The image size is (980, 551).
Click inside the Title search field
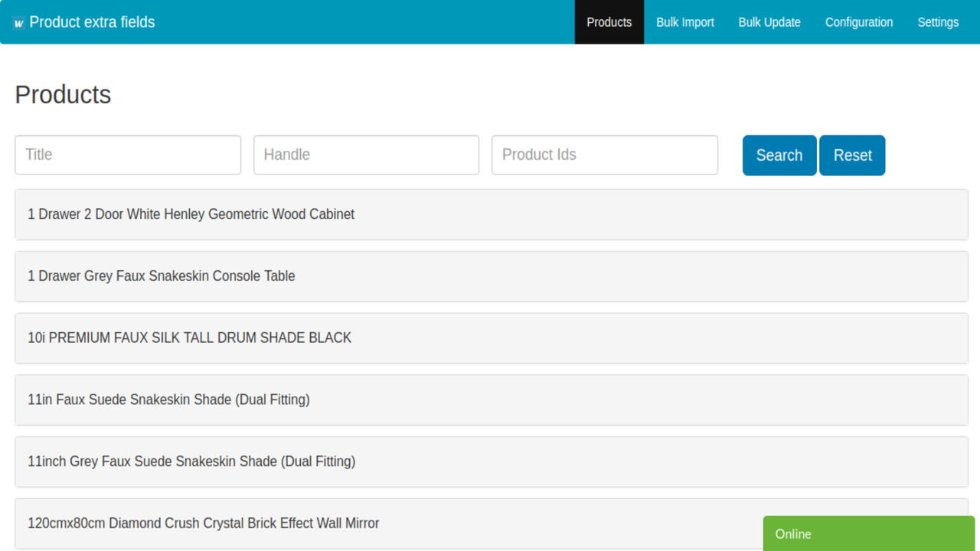[x=127, y=155]
